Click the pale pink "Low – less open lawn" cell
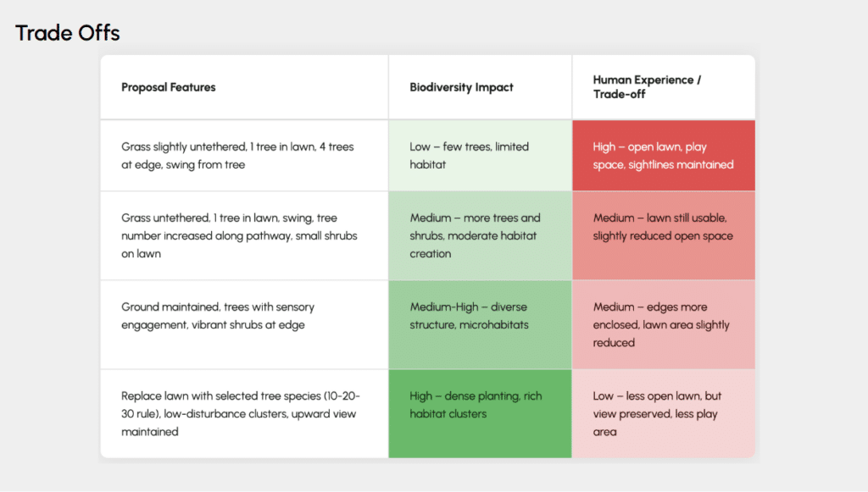 pyautogui.click(x=661, y=413)
